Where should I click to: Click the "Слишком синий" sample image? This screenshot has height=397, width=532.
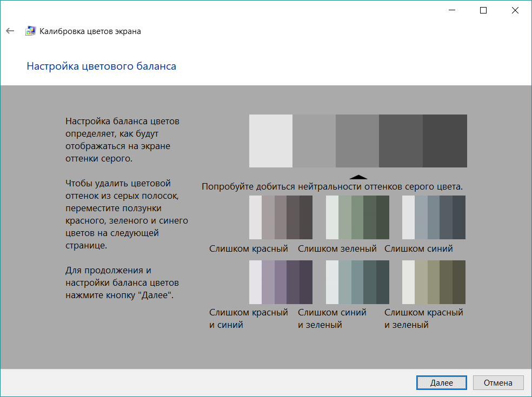(434, 218)
